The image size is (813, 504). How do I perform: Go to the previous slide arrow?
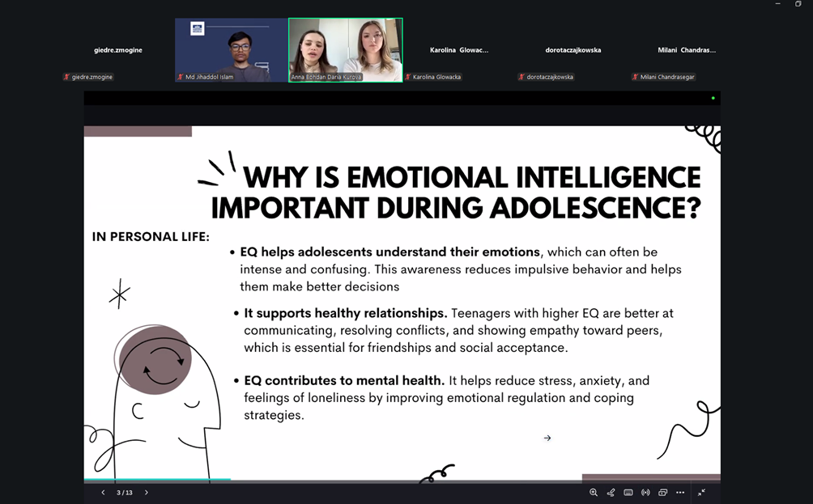(103, 493)
